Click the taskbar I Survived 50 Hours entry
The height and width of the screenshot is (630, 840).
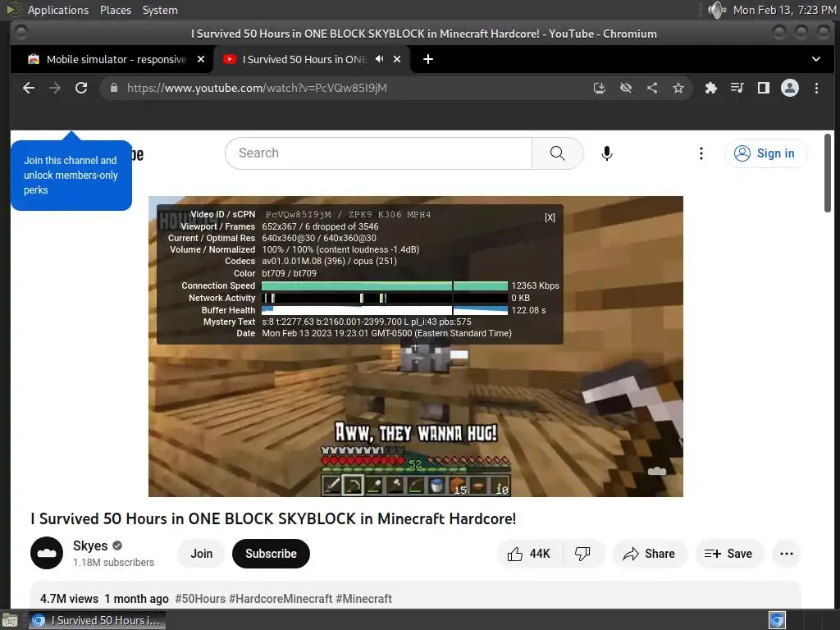(97, 620)
